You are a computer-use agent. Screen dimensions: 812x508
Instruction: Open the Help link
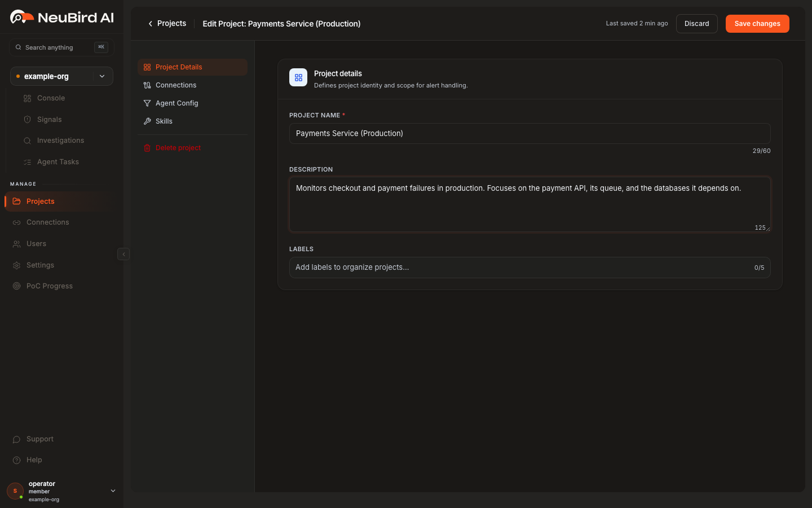61,460
